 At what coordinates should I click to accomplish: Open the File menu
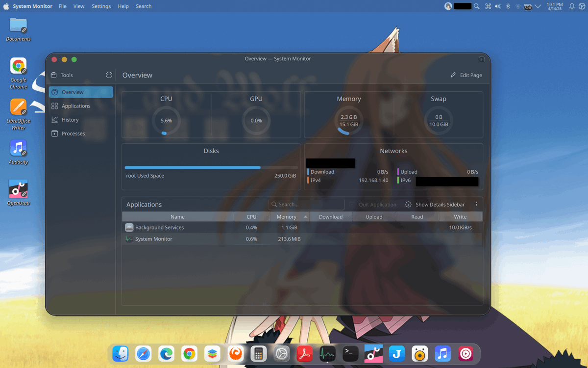pyautogui.click(x=63, y=6)
